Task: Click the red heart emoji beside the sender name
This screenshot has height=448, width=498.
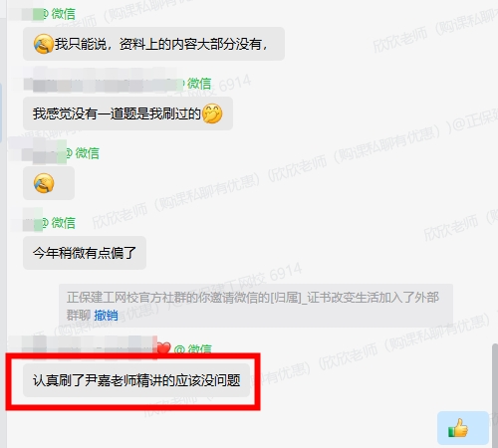Action: (163, 348)
